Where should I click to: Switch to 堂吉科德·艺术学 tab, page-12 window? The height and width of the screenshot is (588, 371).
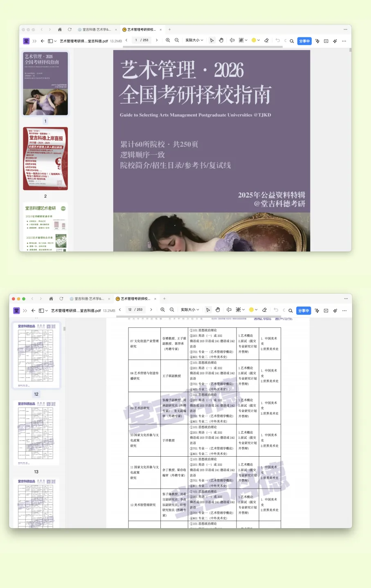(88, 299)
